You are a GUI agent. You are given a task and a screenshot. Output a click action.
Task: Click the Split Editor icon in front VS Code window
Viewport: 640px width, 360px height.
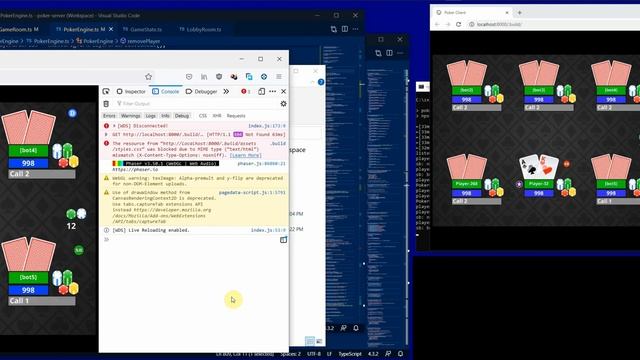point(345,29)
